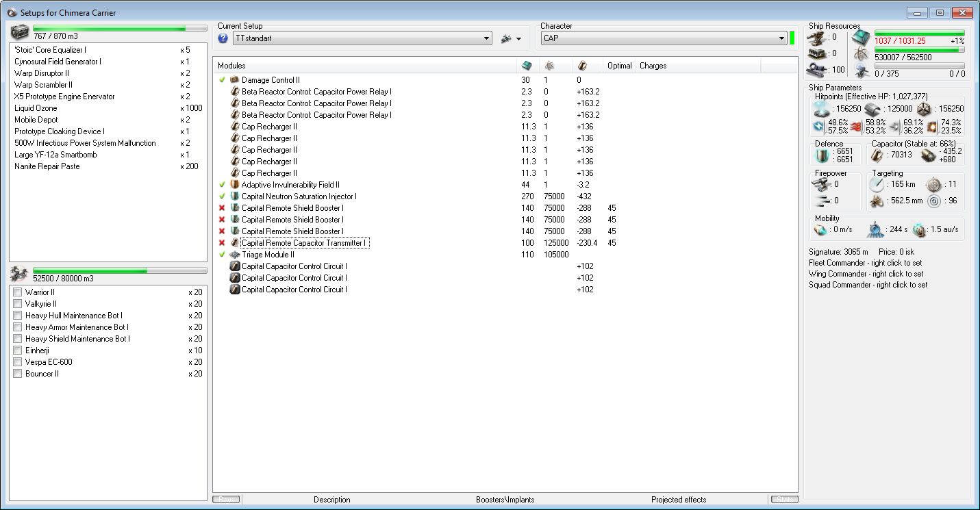Click the drone bay icon above the drone list
The height and width of the screenshot is (510, 980).
click(x=20, y=274)
